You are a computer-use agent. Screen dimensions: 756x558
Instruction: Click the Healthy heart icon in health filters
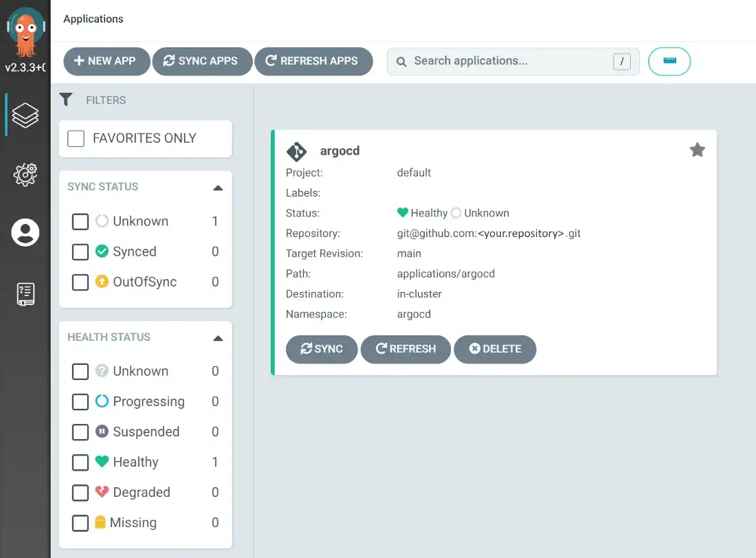coord(102,461)
